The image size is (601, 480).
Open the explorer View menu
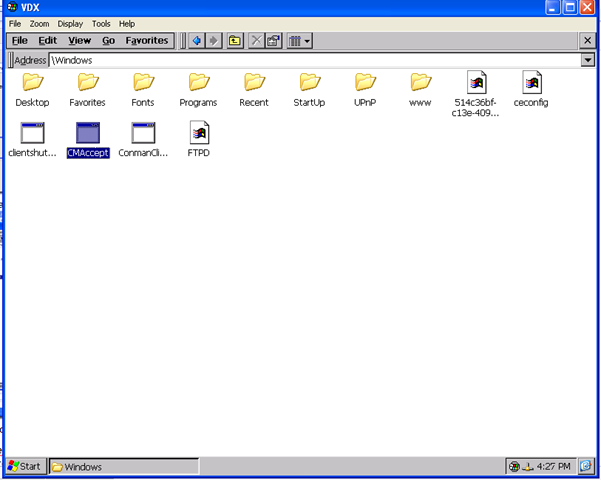coord(79,41)
